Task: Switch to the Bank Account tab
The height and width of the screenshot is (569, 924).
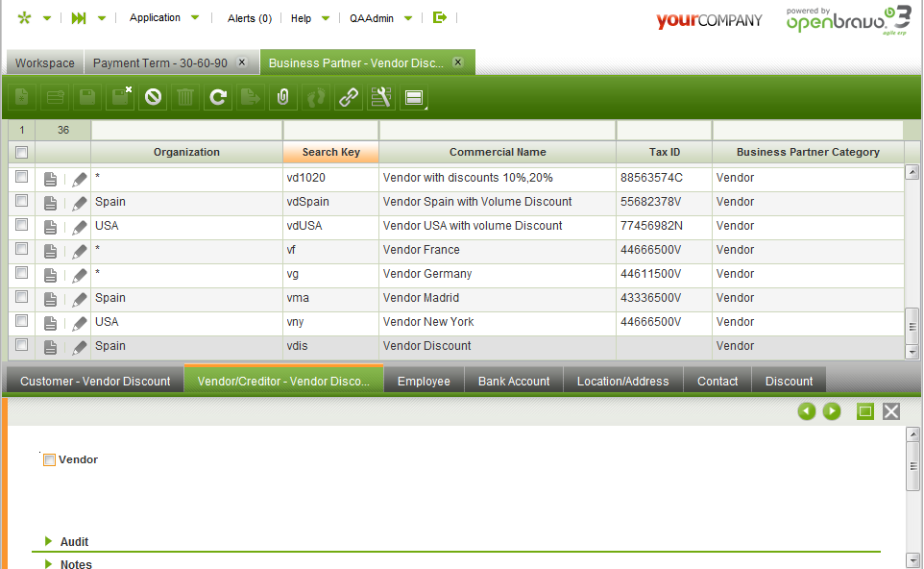Action: pos(514,382)
